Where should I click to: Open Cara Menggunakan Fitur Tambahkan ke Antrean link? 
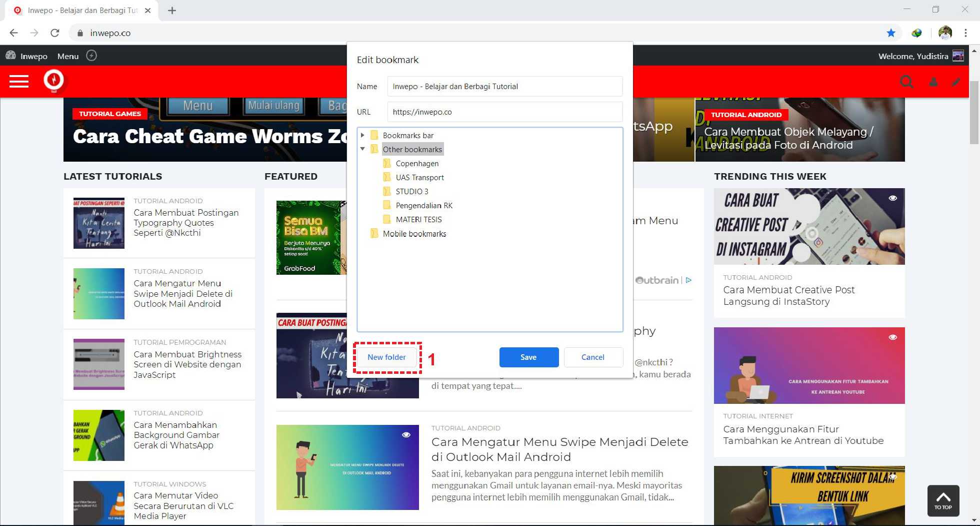click(x=803, y=435)
